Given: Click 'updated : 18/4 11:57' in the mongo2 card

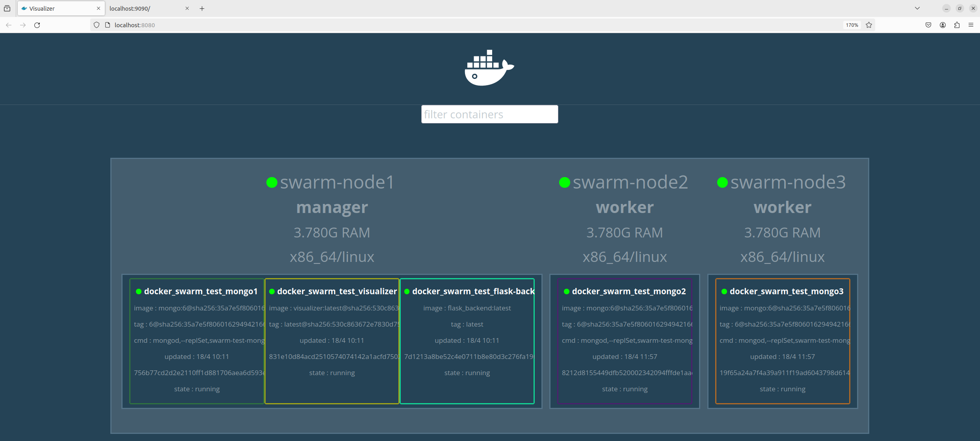Looking at the screenshot, I should (x=625, y=357).
